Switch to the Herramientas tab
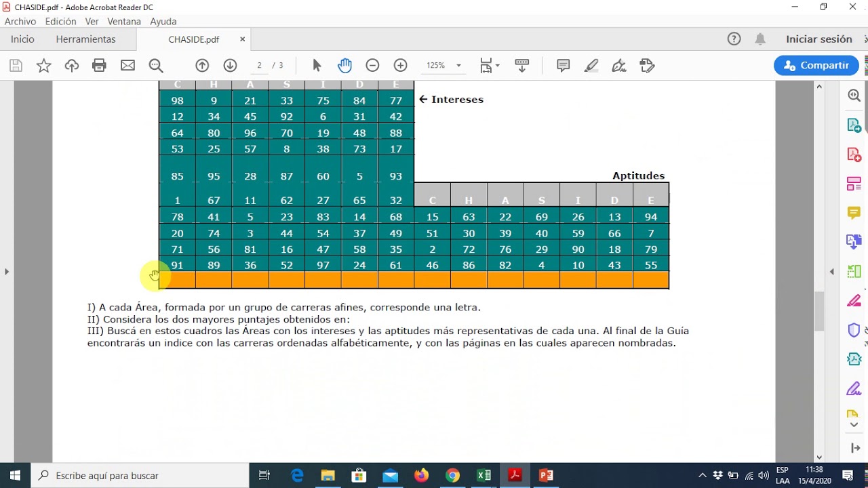Viewport: 868px width, 488px height. 86,39
